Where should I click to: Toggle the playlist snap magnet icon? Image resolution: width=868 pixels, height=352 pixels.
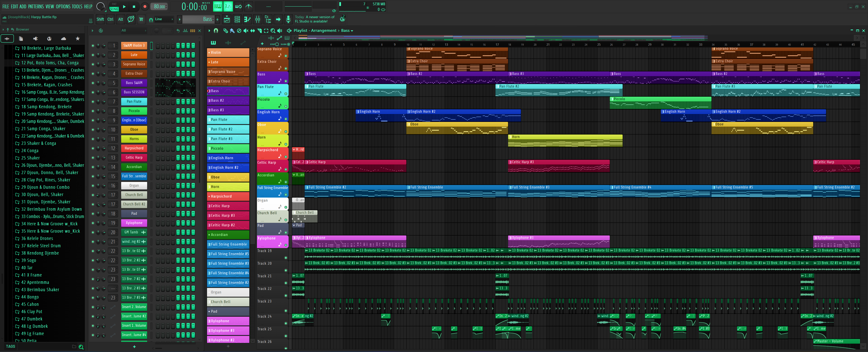click(x=216, y=31)
